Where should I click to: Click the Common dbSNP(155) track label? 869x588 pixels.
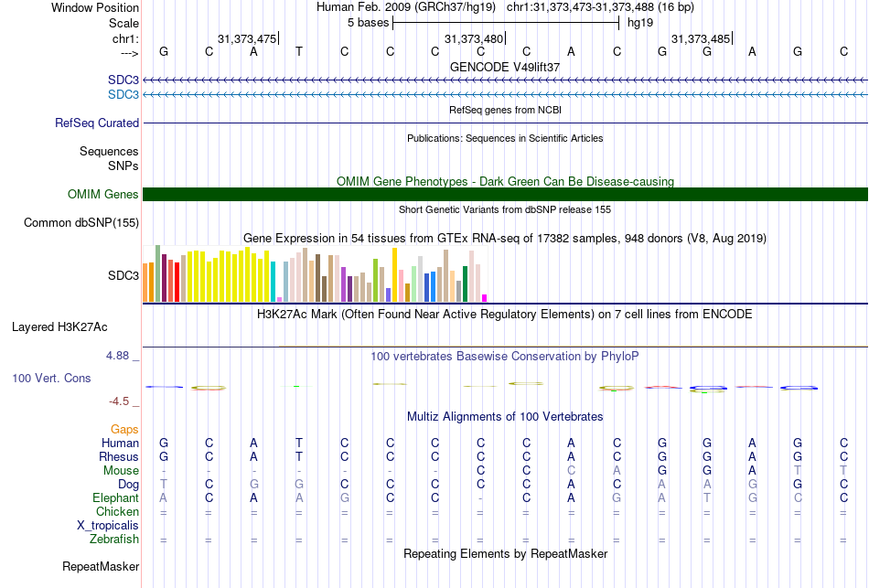[81, 223]
